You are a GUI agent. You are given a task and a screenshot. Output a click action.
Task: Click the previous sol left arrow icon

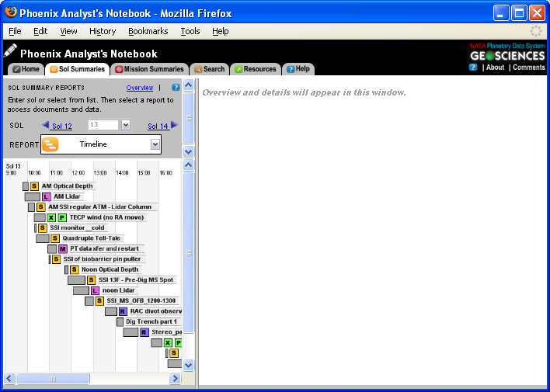click(45, 125)
